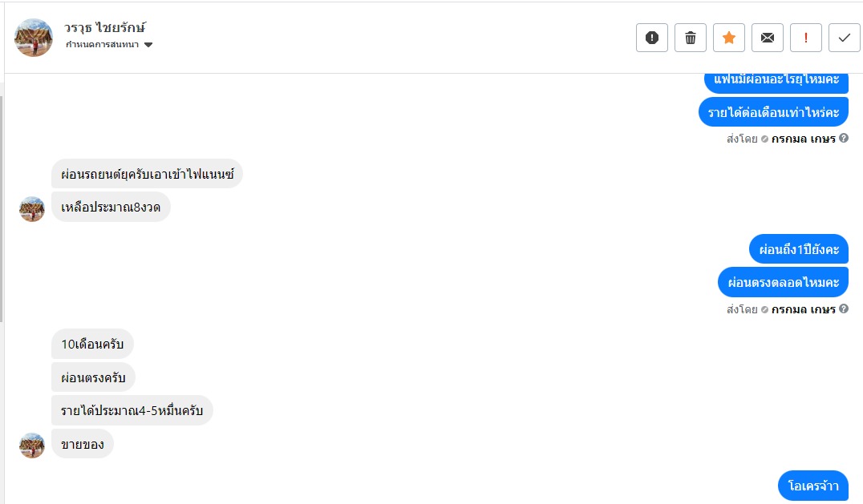Image resolution: width=863 pixels, height=504 pixels.
Task: Click the sender avatar beside เหลือประมาณ8งวด message
Action: [32, 209]
